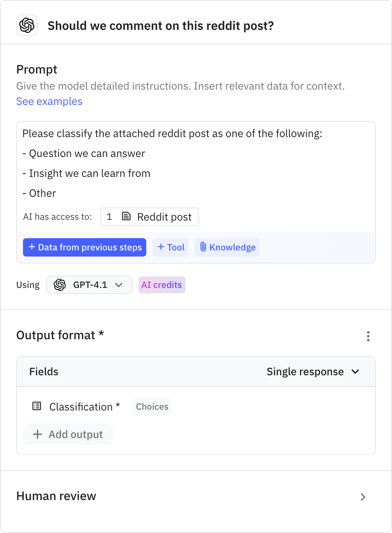Open the See examples link

click(x=49, y=101)
